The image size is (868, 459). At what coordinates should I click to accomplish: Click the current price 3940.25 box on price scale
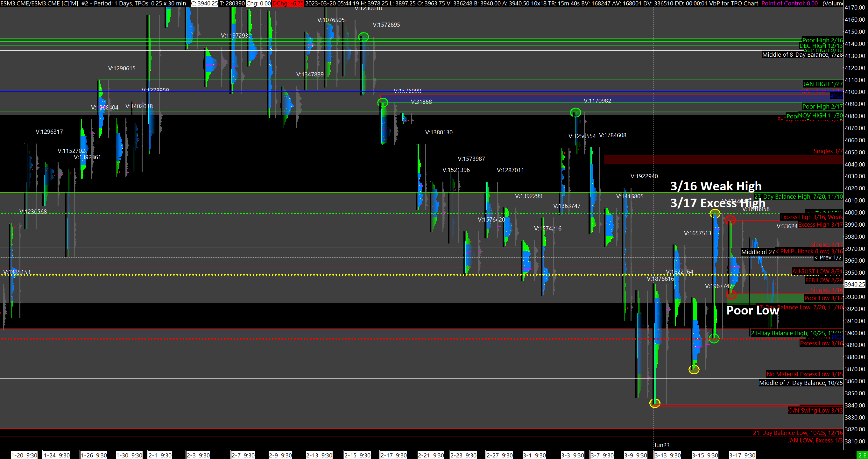pyautogui.click(x=855, y=285)
